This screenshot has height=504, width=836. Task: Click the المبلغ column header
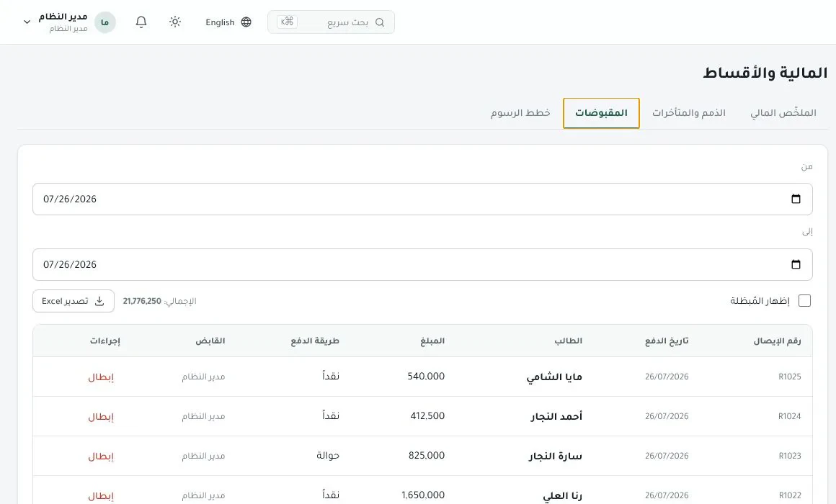click(x=432, y=341)
